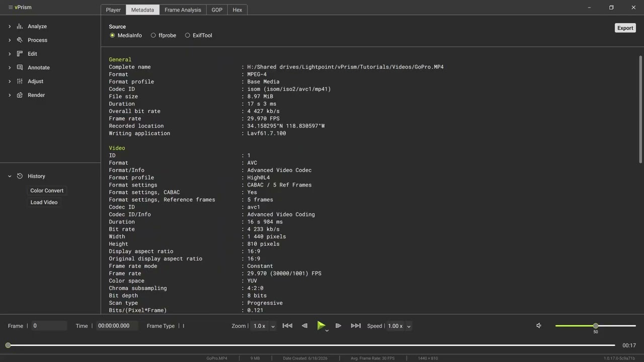Screen dimensions: 644x362
Task: Click 'Progressive' scan type value
Action: pos(265,303)
